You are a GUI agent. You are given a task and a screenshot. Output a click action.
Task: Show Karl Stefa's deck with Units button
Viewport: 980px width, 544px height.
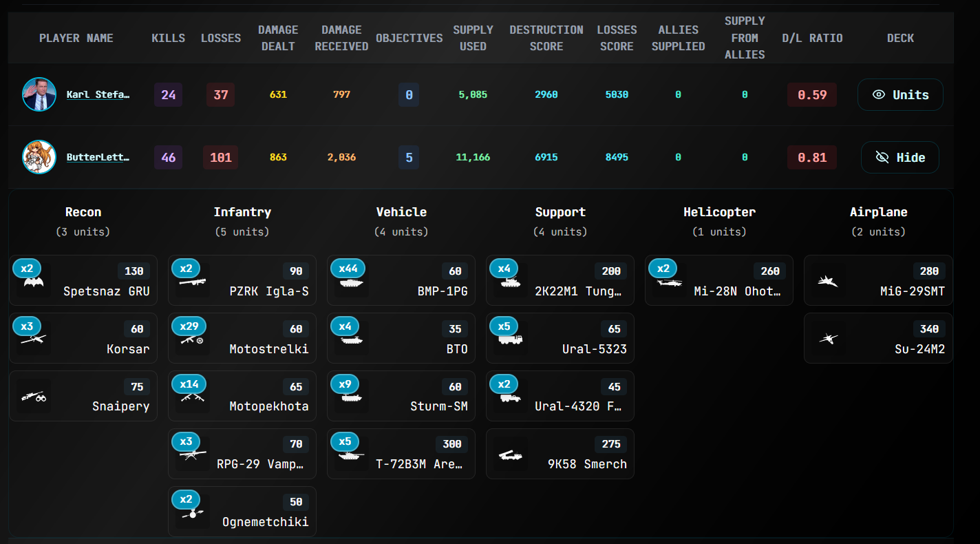pyautogui.click(x=900, y=94)
